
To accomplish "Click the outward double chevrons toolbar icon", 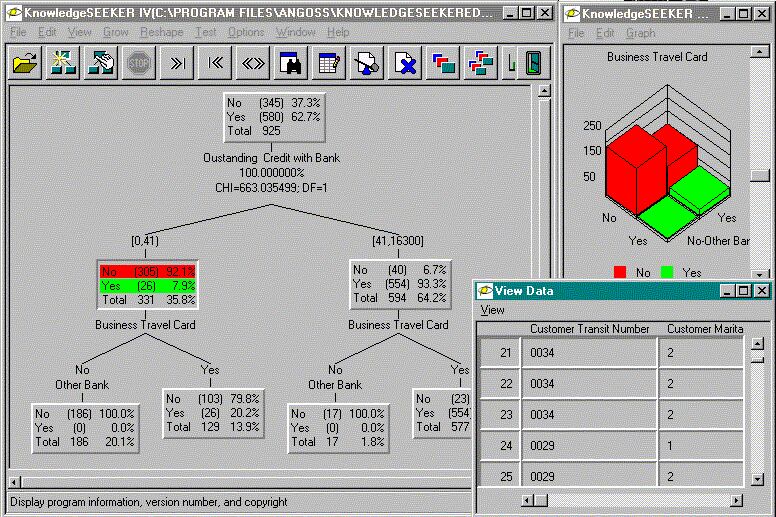I will [253, 63].
